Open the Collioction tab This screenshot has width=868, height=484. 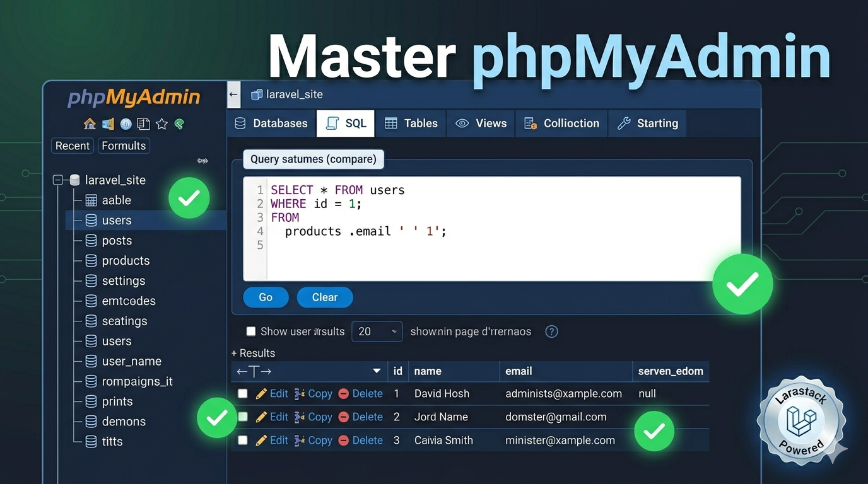point(561,124)
